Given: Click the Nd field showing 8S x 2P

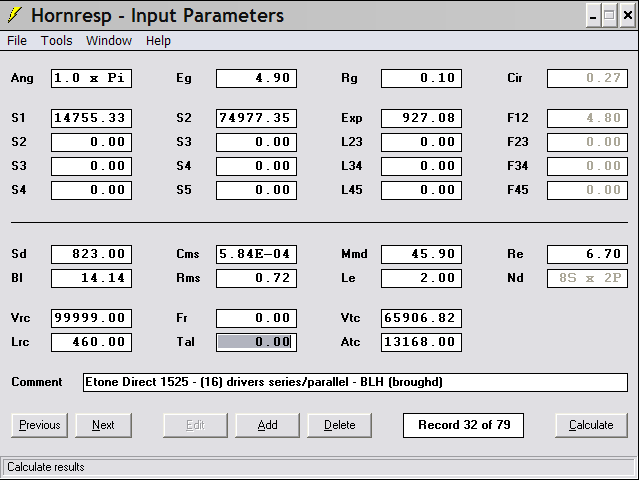Looking at the screenshot, I should (587, 278).
